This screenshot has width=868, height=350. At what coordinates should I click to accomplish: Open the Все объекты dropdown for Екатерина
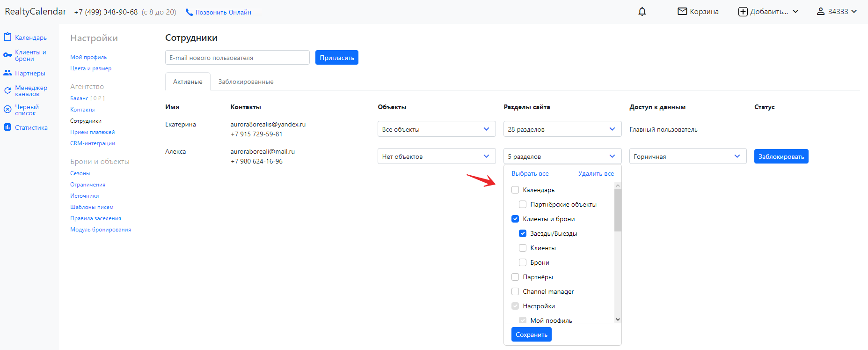(437, 129)
